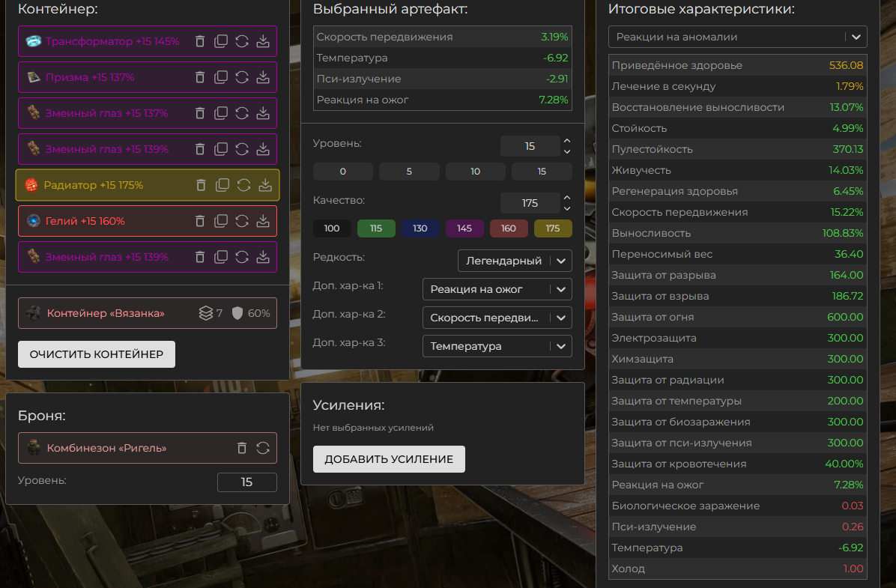Screen dimensions: 896x588
Task: Delete the Трансформатор artifact with trash icon
Action: coord(200,41)
